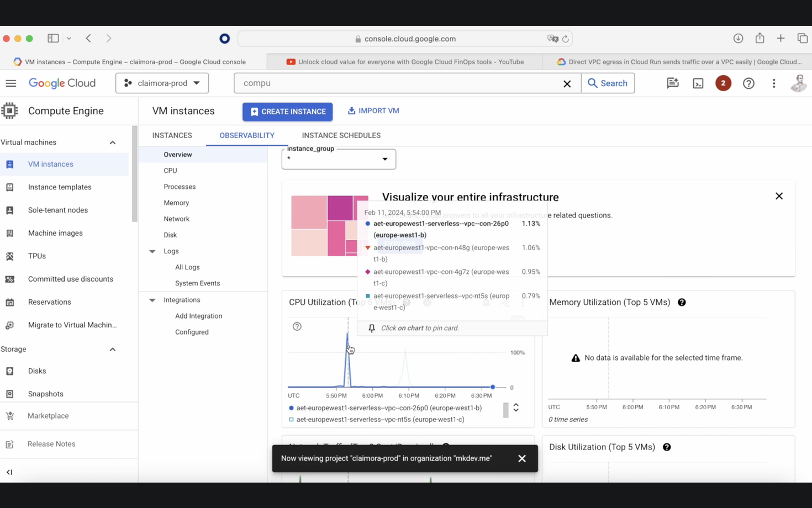Switch to the Instances tab

tap(172, 135)
